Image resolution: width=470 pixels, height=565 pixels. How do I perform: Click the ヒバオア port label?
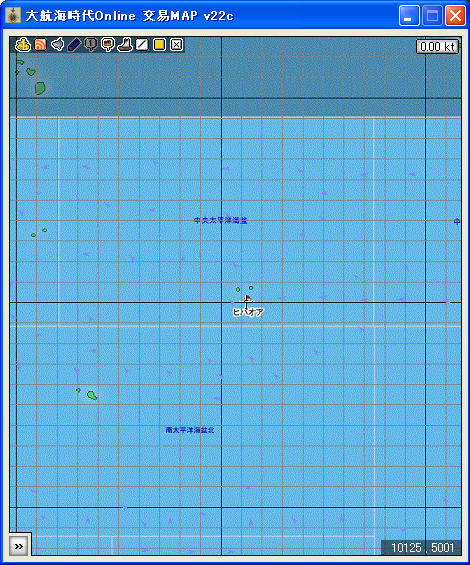(x=248, y=312)
